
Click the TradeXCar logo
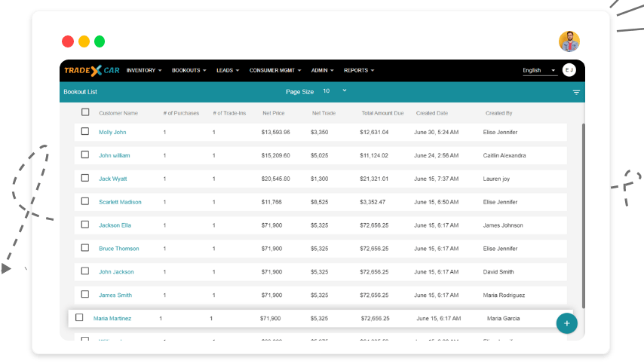tap(91, 71)
